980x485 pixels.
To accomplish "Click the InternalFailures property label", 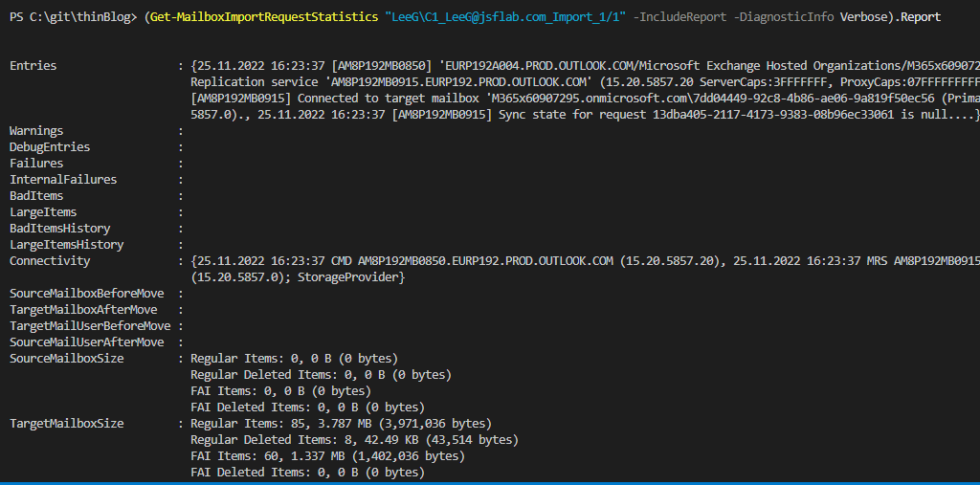I will point(63,180).
